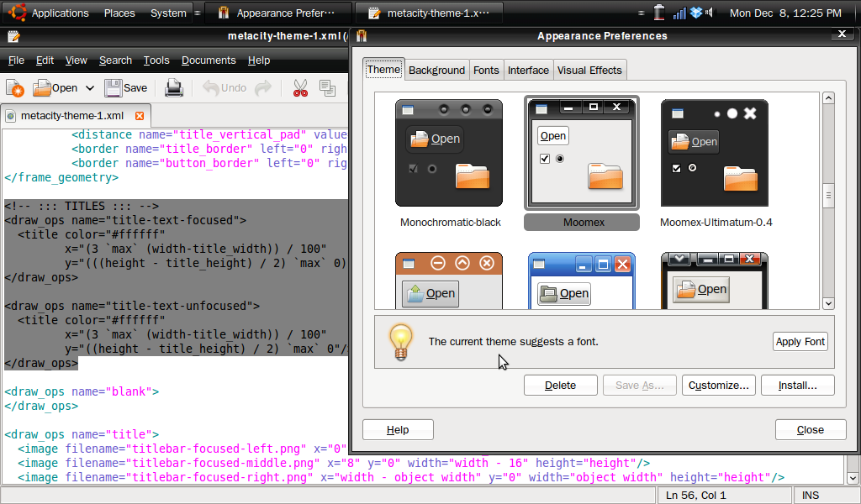
Task: Switch to the Interface tab
Action: click(528, 71)
